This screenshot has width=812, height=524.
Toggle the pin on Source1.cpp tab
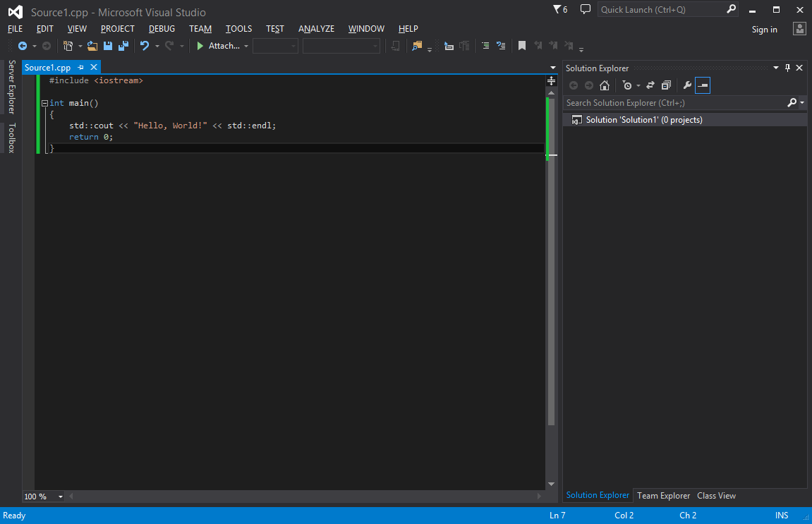coord(81,67)
